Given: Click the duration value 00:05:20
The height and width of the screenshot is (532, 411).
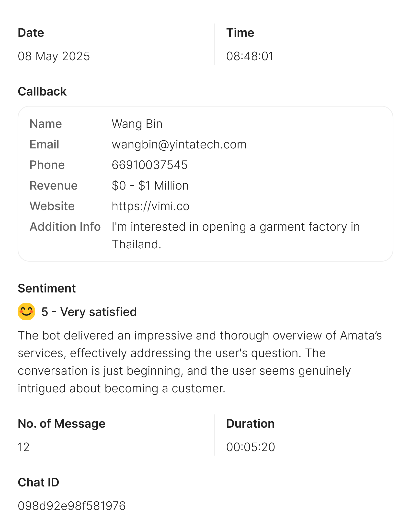Looking at the screenshot, I should tap(251, 447).
